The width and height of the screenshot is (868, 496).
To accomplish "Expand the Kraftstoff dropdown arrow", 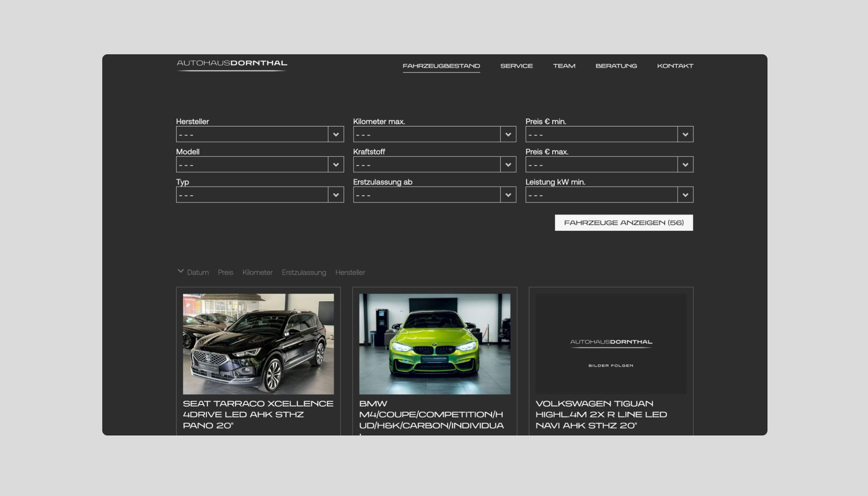I will tap(508, 164).
